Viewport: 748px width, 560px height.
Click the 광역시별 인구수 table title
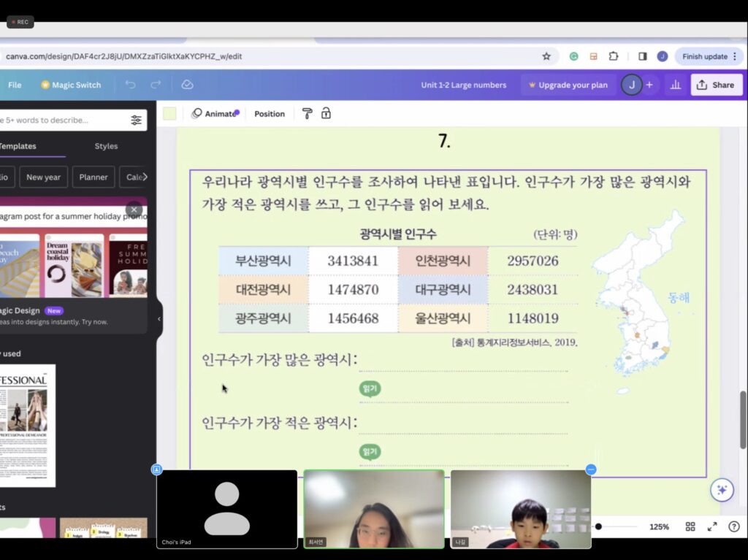(x=398, y=234)
